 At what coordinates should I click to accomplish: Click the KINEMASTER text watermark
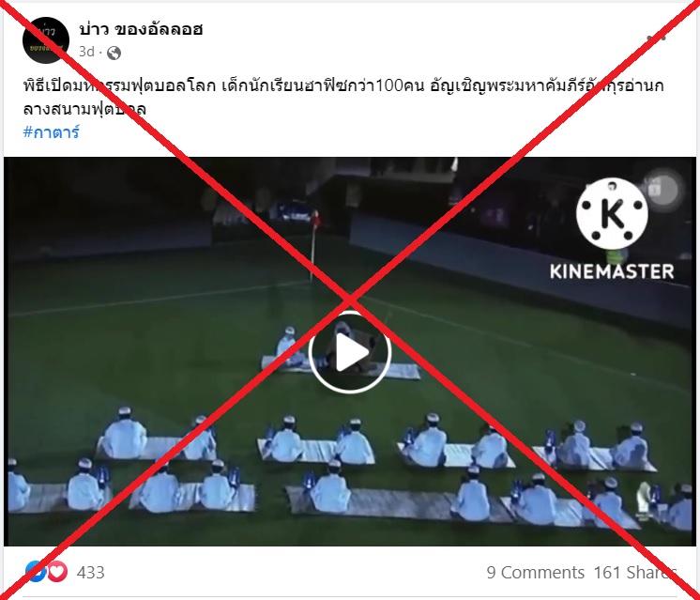(612, 271)
